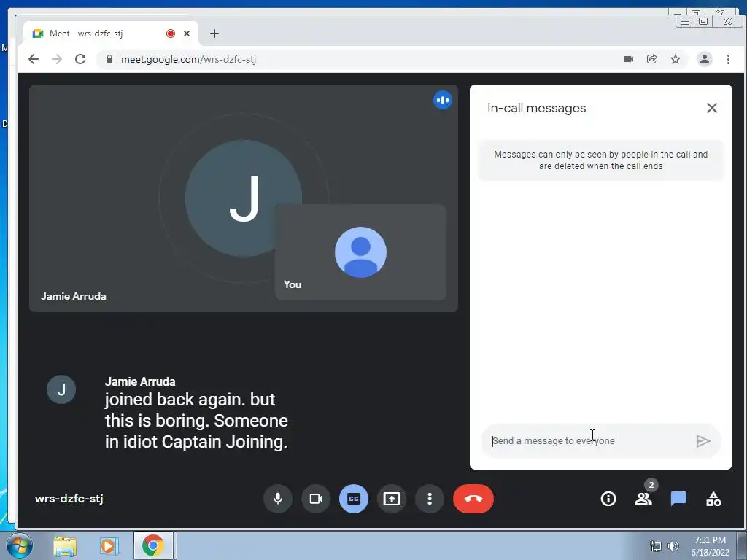Viewport: 747px width, 560px height.
Task: Click the "Messages can only be seen" notice
Action: tap(601, 160)
